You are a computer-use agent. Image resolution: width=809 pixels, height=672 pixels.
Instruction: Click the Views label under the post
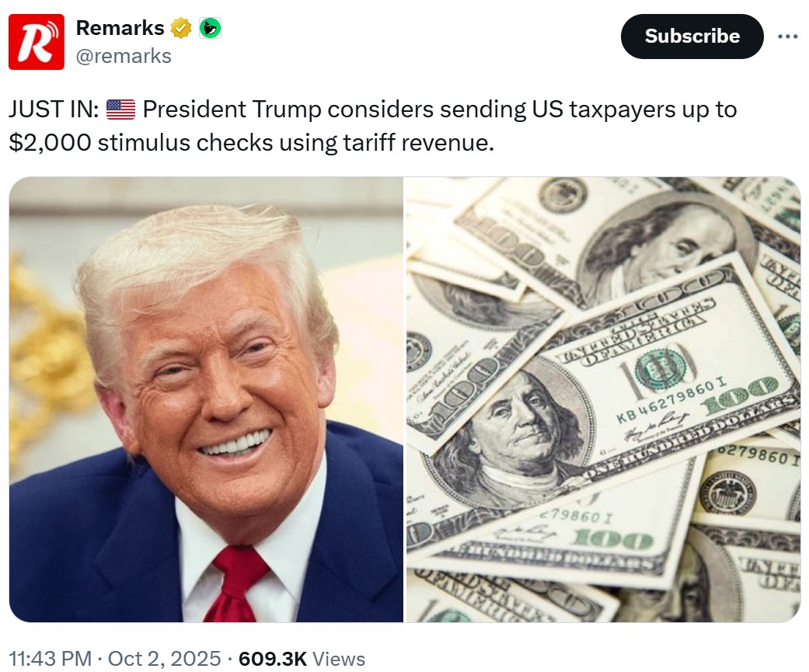click(339, 659)
